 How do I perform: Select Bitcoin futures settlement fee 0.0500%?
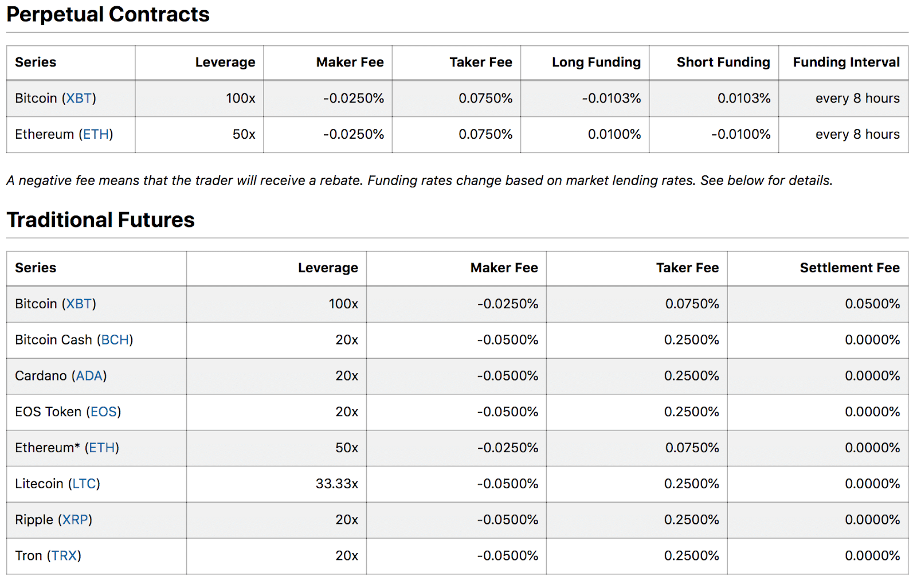click(872, 304)
